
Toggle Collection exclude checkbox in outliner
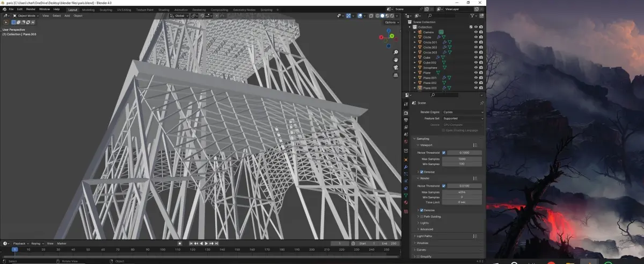click(471, 27)
